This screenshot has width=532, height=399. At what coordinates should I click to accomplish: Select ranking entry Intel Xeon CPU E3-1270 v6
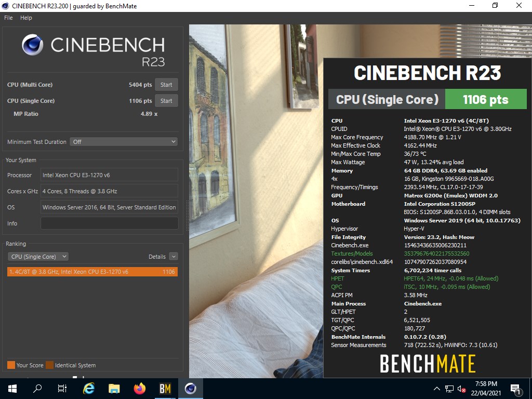[92, 272]
